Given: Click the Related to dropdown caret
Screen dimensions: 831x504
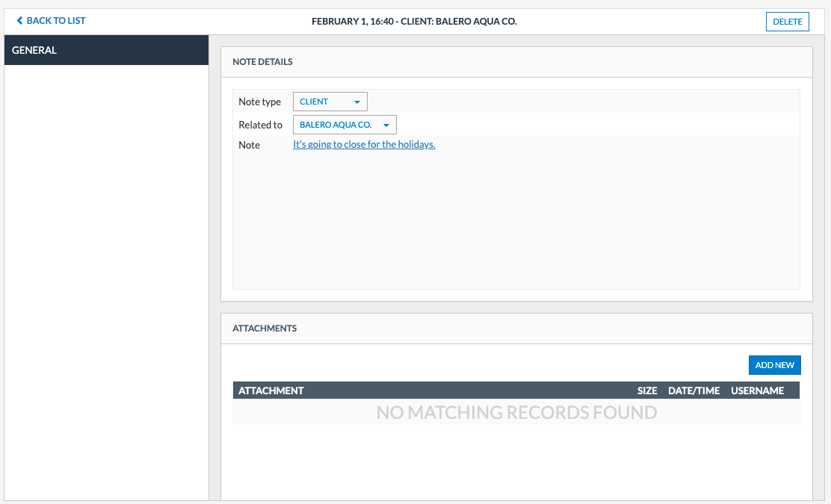Looking at the screenshot, I should [x=386, y=125].
